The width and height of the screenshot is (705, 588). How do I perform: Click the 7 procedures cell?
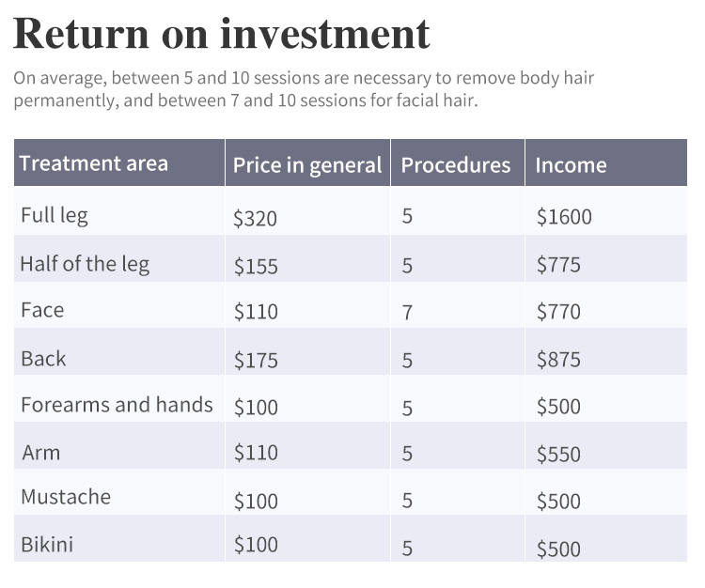coord(407,312)
